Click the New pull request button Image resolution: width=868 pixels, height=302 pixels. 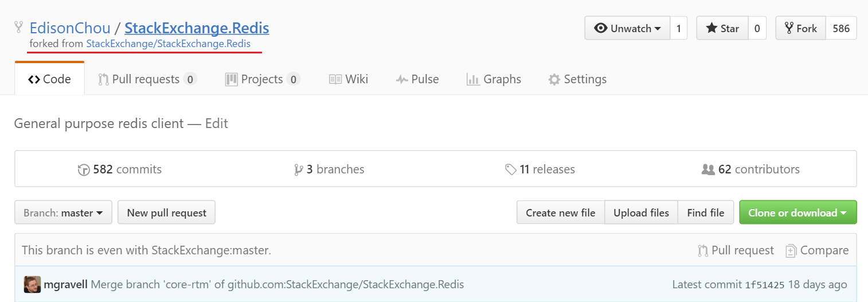point(166,213)
